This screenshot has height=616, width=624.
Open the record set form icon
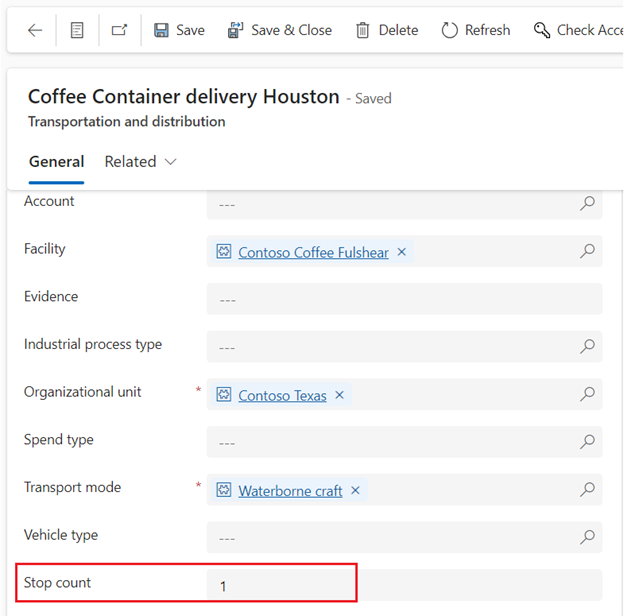tap(77, 30)
